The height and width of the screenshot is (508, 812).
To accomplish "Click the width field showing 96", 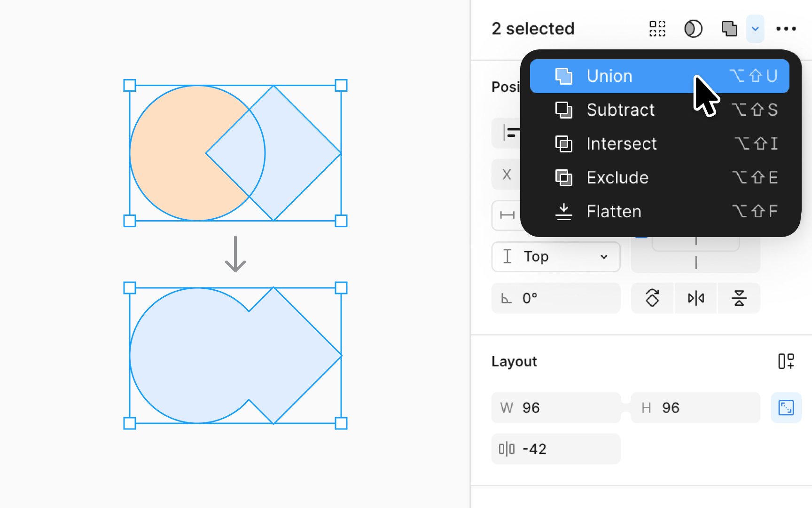I will click(x=556, y=408).
